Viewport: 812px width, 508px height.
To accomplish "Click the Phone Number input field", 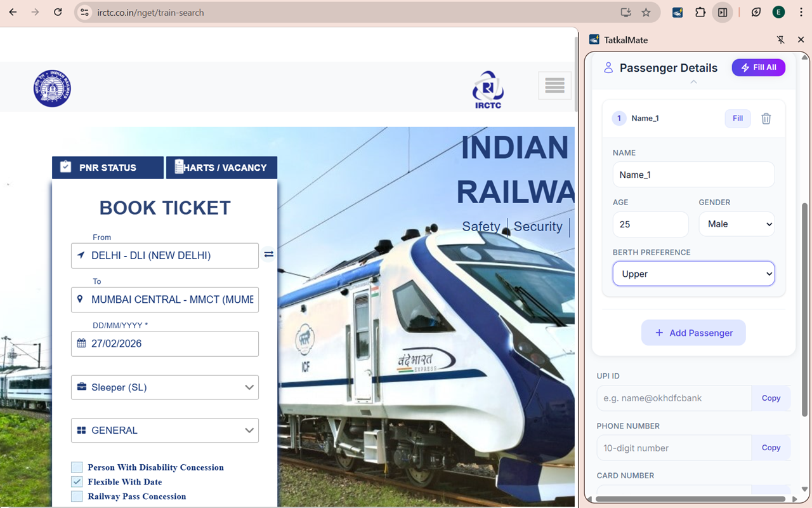I will 674,448.
